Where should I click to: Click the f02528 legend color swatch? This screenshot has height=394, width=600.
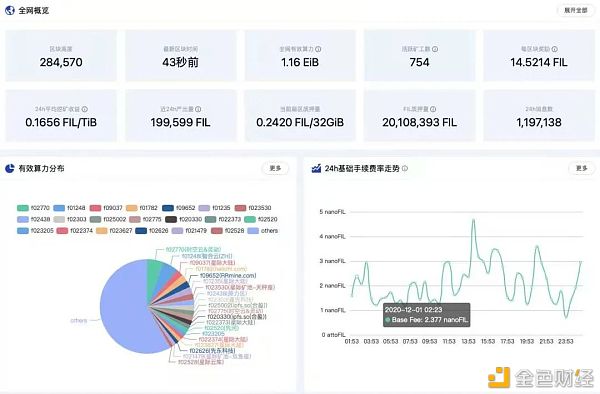(217, 231)
